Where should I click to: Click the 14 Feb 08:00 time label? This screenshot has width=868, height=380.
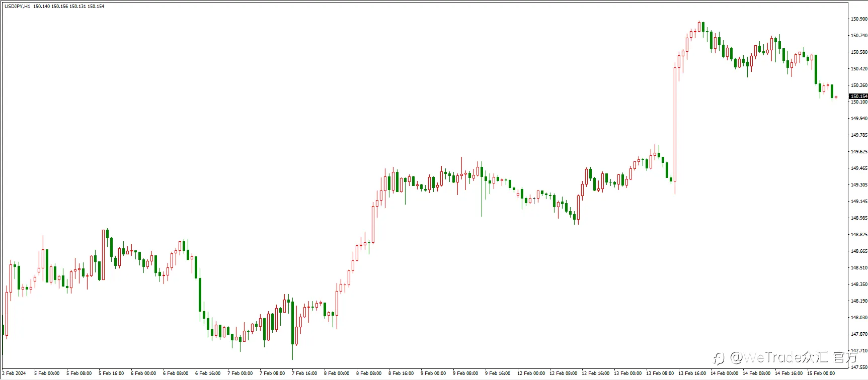(x=756, y=373)
